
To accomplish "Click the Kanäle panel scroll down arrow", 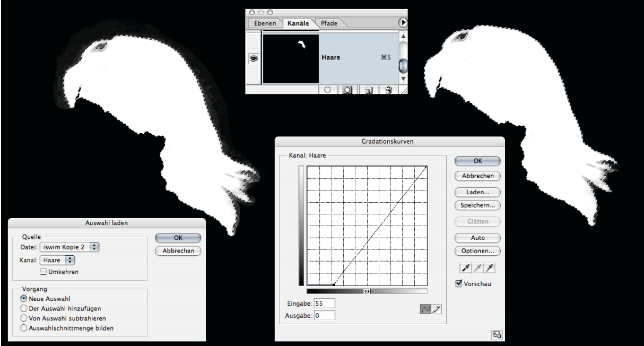I will (403, 79).
